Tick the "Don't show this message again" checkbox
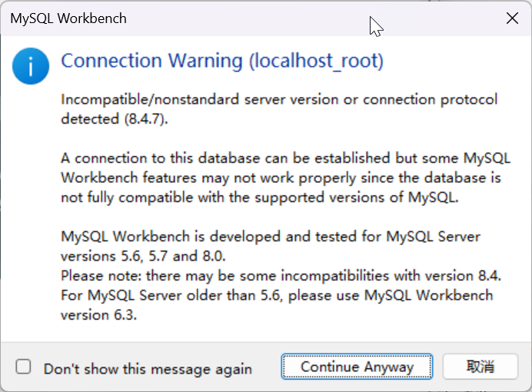The image size is (532, 392). point(24,367)
